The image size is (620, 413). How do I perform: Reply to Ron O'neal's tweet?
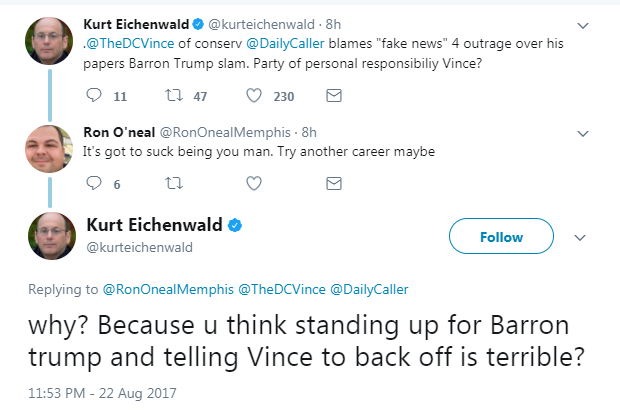click(x=94, y=183)
